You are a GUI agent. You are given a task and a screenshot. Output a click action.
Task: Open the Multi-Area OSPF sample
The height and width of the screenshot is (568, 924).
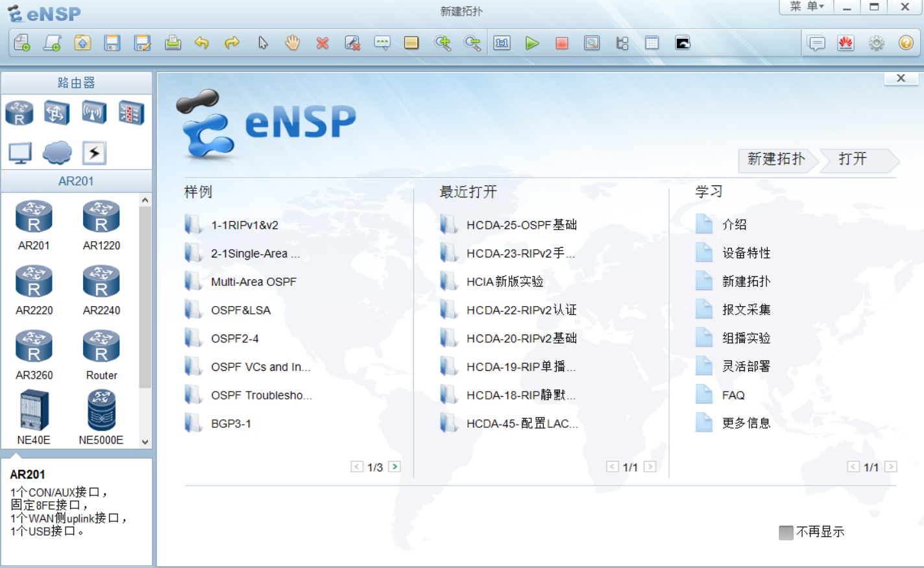[254, 281]
